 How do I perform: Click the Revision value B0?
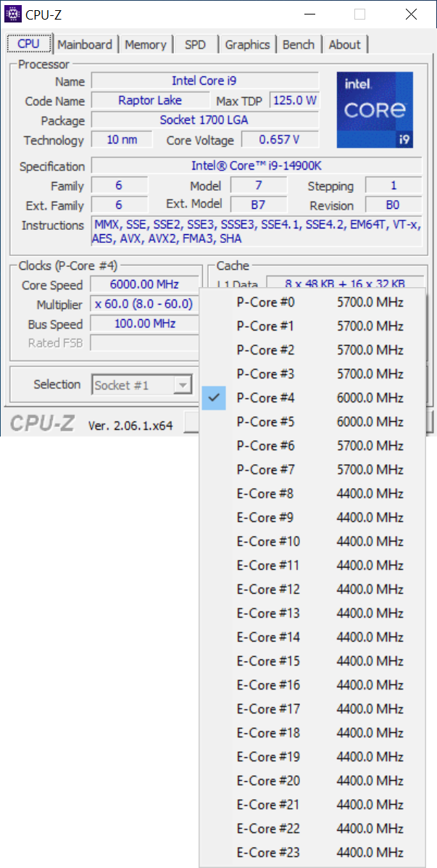point(394,204)
